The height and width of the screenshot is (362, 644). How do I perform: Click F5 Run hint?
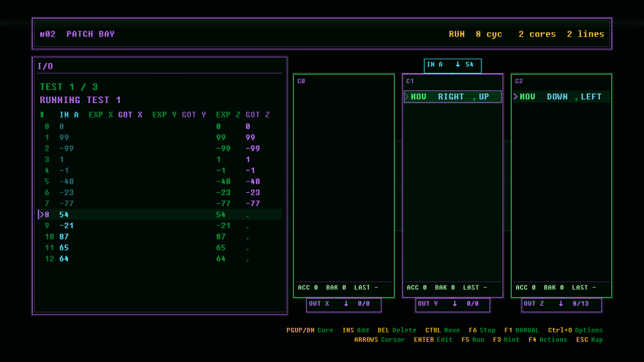[473, 340]
